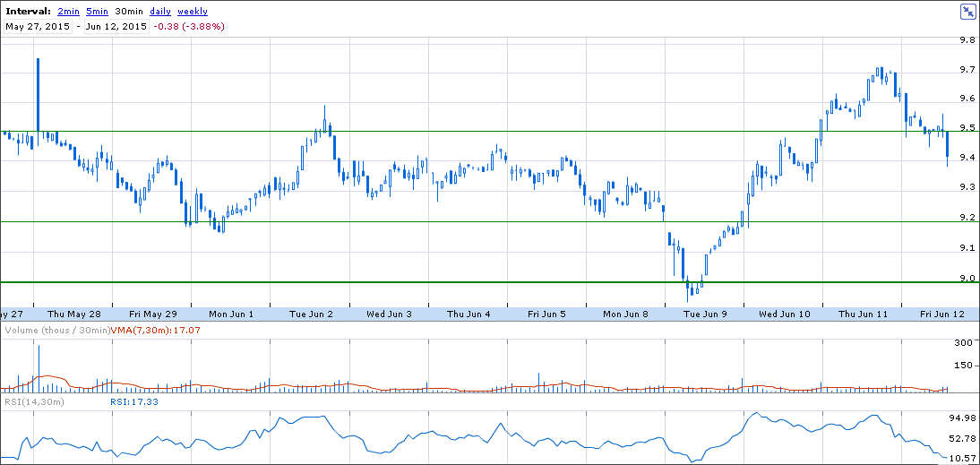Edit the Jun 12, 2015 end date
The height and width of the screenshot is (465, 980).
click(x=116, y=26)
